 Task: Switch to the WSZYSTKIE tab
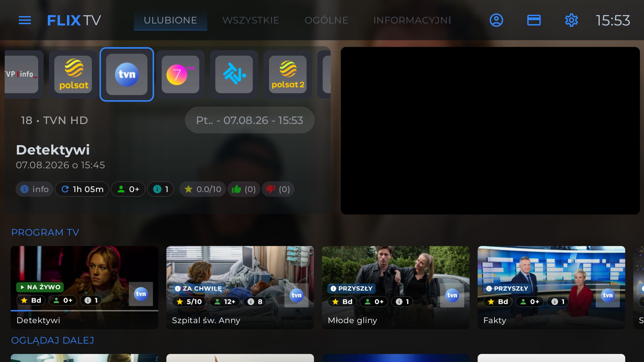click(251, 20)
